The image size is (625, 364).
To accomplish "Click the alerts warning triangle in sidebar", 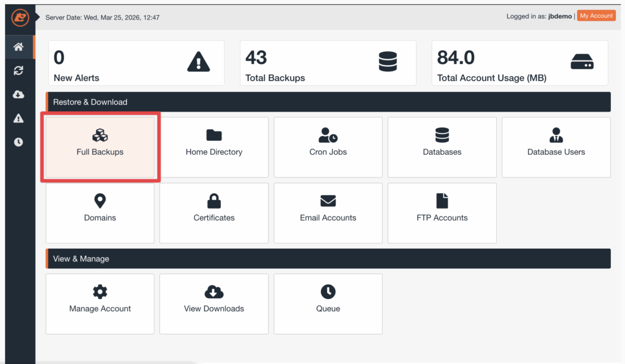I will point(18,118).
